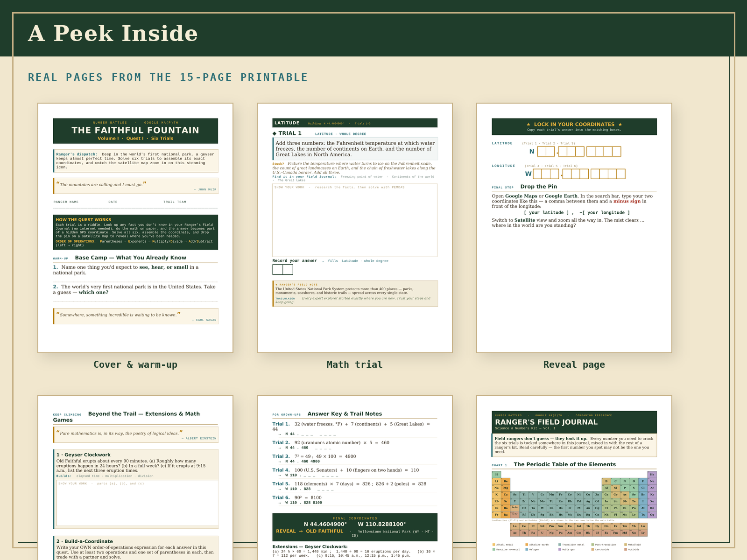
Task: Click the 'Actinide' legend swatch
Action: 626,549
